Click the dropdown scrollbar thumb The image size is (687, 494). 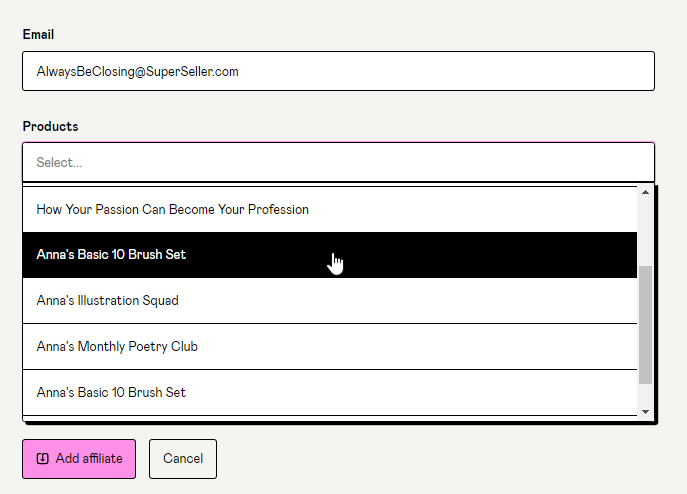[645, 325]
